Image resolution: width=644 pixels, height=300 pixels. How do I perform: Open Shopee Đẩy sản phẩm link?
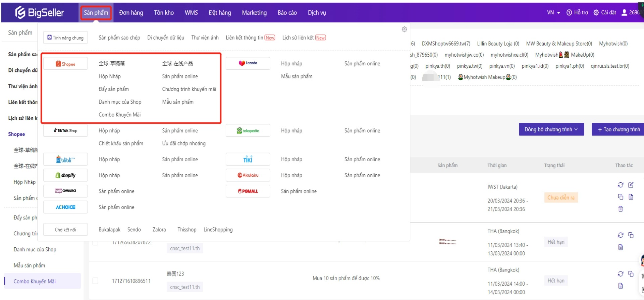coord(113,89)
